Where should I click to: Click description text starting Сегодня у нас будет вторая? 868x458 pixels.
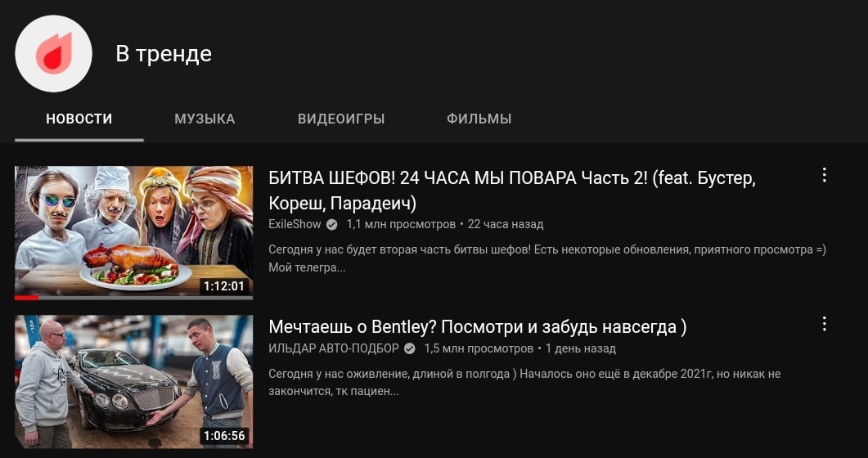click(x=547, y=258)
